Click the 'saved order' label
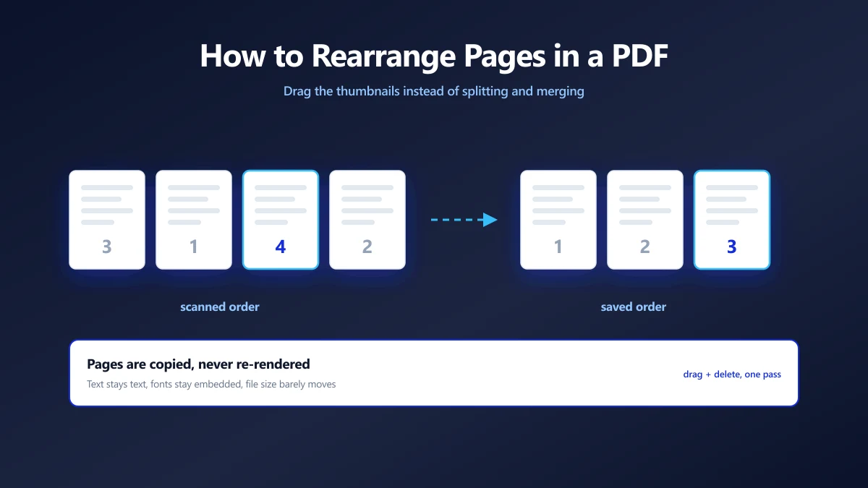Viewport: 868px width, 488px height. 634,307
